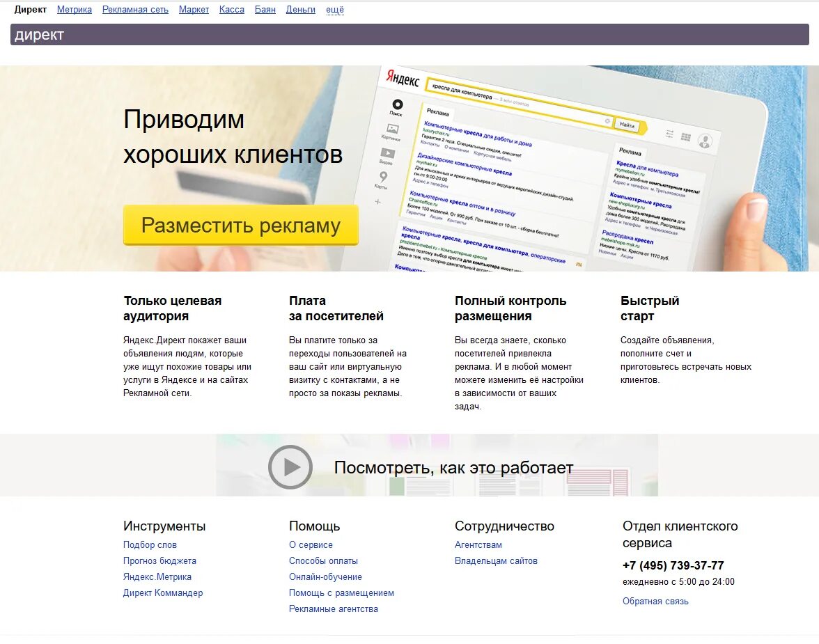The image size is (819, 644).
Task: Click the Инструменты section heading
Action: pos(164,526)
